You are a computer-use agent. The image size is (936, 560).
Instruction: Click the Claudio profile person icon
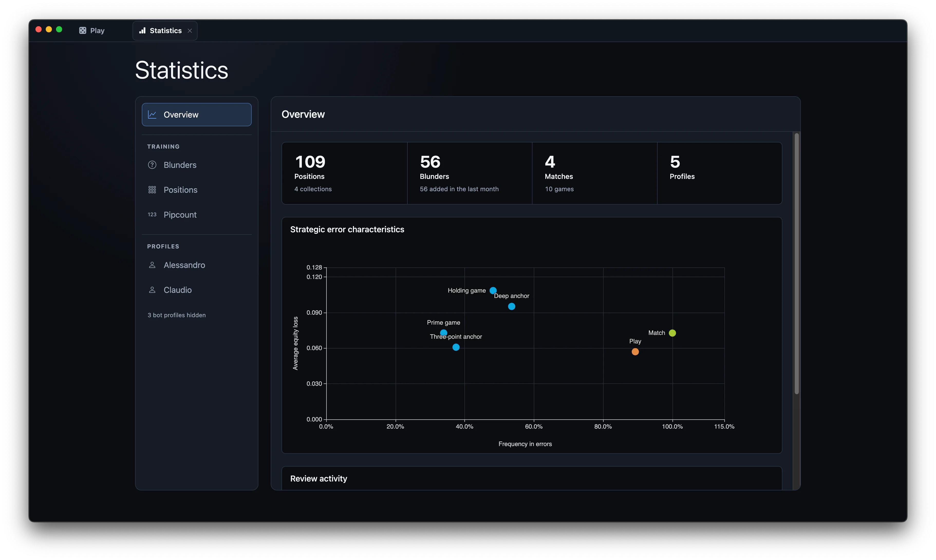(152, 290)
